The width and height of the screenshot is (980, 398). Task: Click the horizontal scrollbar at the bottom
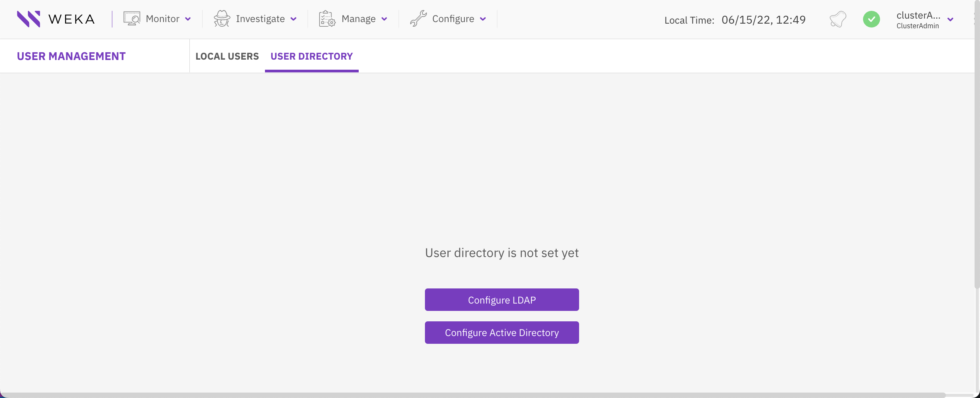click(490, 395)
